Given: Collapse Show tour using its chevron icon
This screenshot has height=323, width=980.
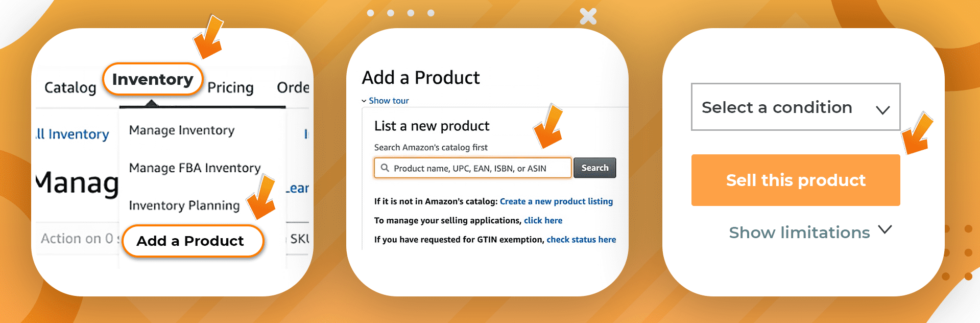Looking at the screenshot, I should pos(364,100).
